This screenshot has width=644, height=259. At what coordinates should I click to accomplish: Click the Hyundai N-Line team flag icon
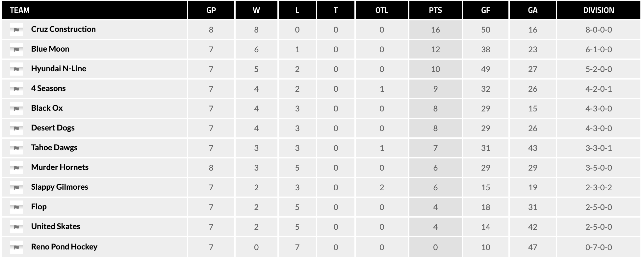coord(16,69)
